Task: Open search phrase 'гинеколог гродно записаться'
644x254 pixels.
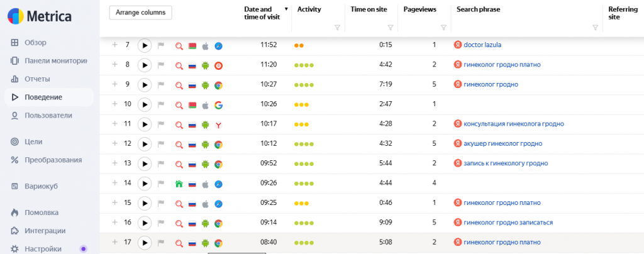Action: pos(508,223)
